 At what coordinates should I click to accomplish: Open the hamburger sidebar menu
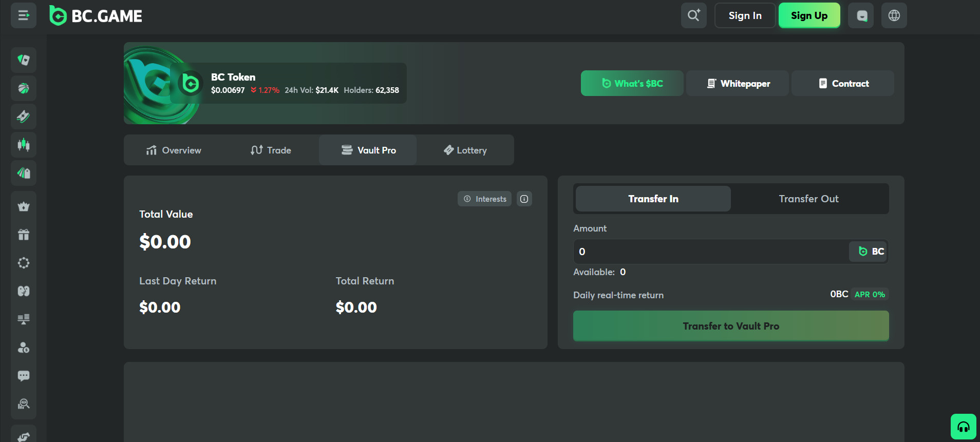[x=23, y=15]
